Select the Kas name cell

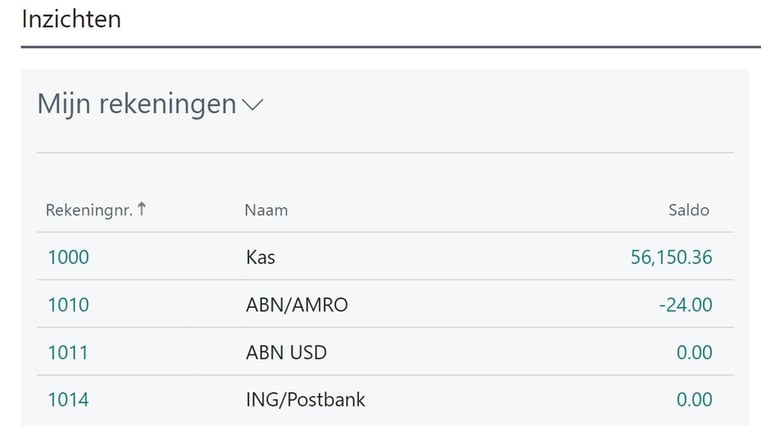click(x=261, y=257)
